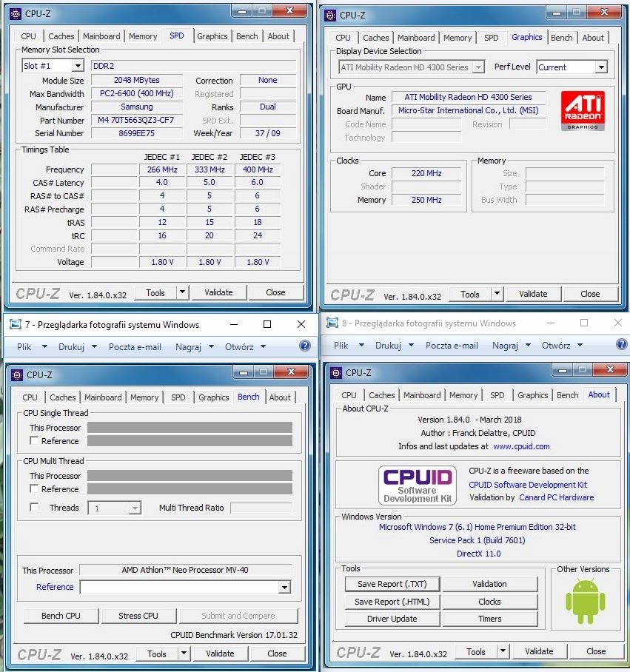
Task: Expand the ATI Mobility Radeon display device dropdown
Action: [x=478, y=67]
